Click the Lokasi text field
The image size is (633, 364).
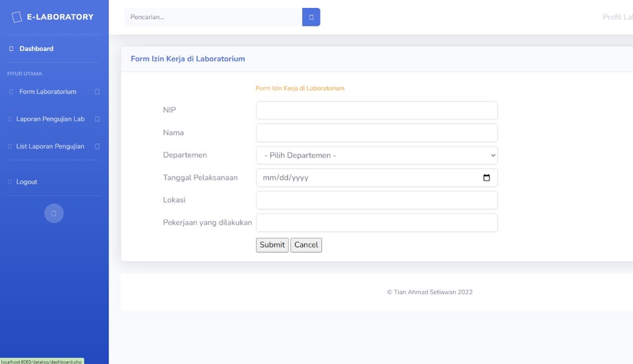coord(377,200)
